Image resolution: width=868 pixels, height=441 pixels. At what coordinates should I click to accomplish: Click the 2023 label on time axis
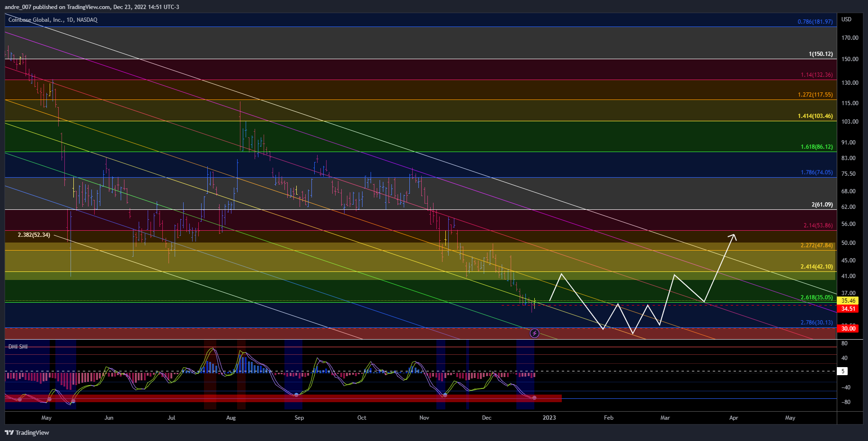[549, 418]
